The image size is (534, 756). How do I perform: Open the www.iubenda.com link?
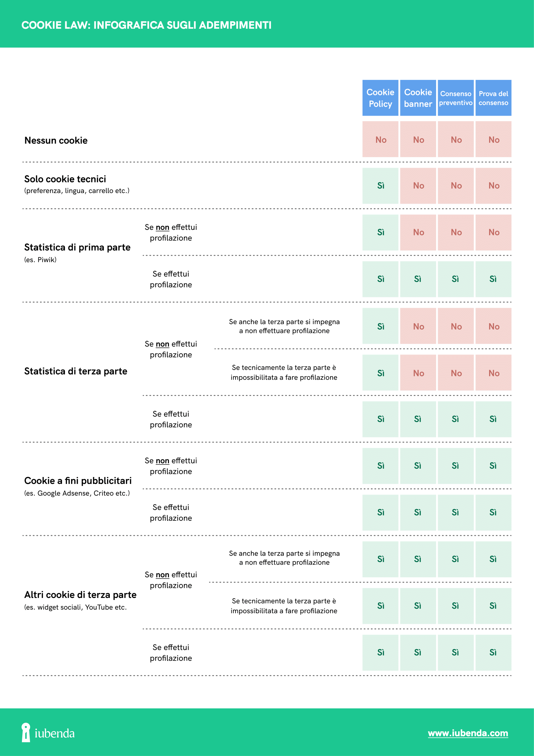pos(467,733)
